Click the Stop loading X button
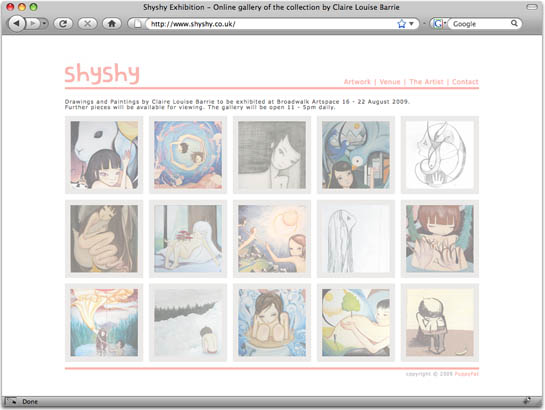The width and height of the screenshot is (545, 410). pos(87,24)
